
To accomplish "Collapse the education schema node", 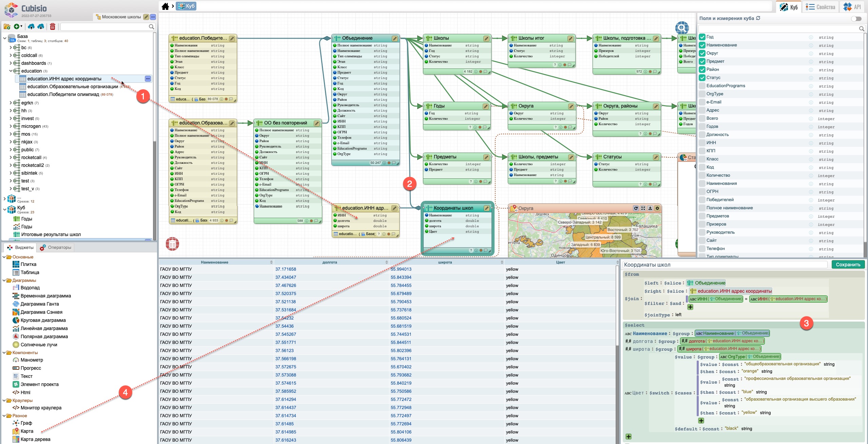I will [x=11, y=71].
